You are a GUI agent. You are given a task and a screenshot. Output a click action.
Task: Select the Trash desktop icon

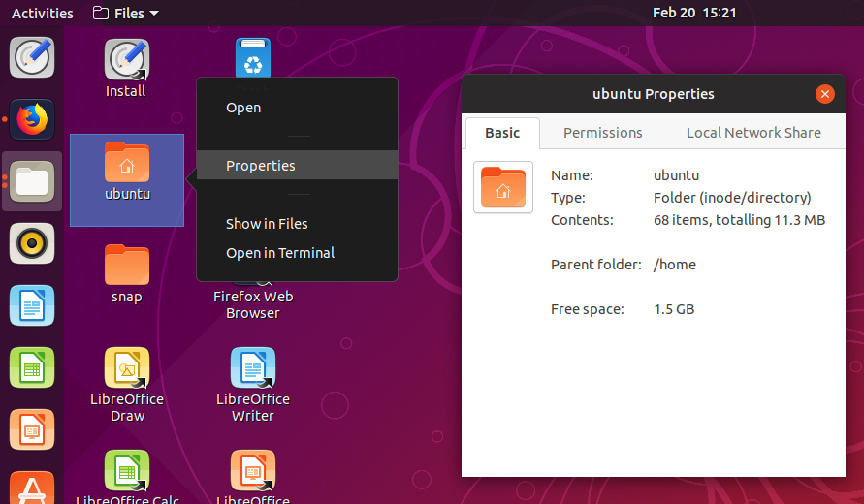click(x=253, y=58)
